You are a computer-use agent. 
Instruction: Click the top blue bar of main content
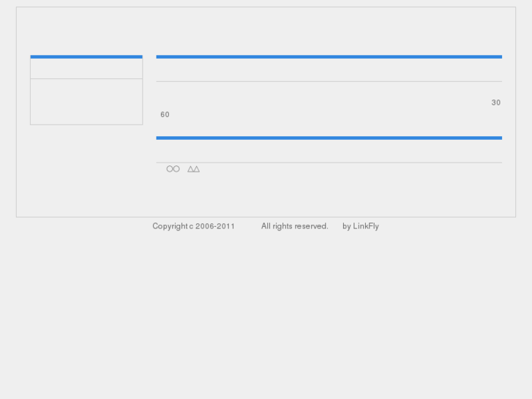coord(329,56)
